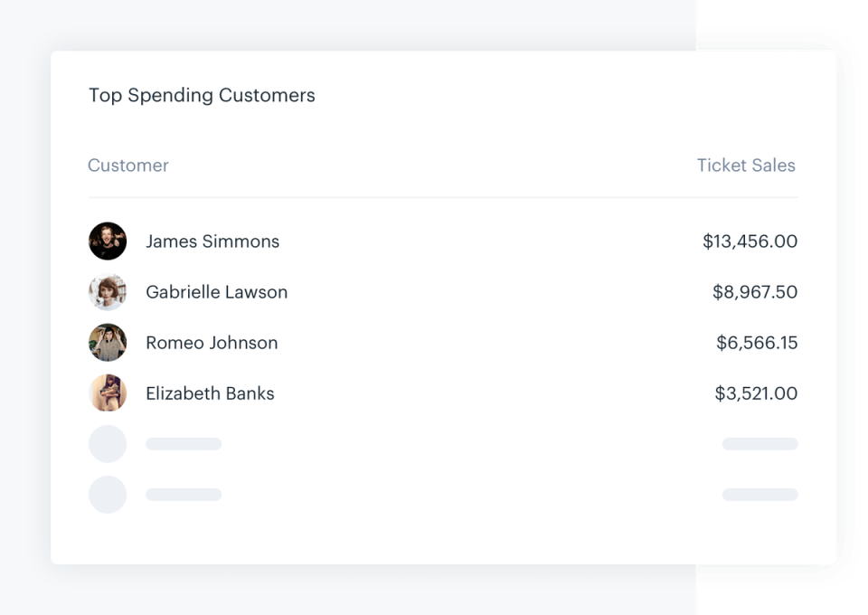The image size is (868, 615).
Task: Sort by the Ticket Sales column header
Action: (746, 166)
